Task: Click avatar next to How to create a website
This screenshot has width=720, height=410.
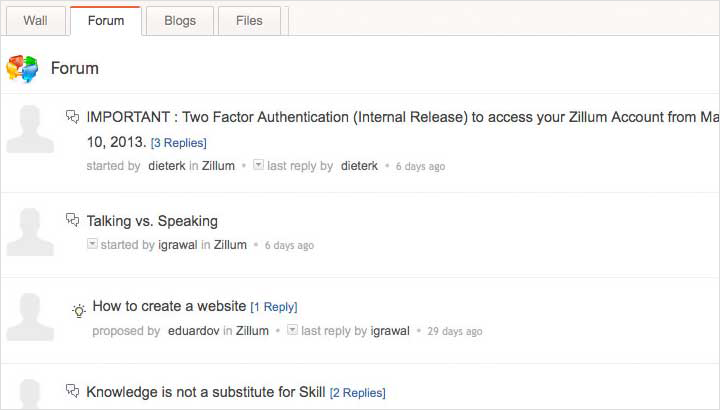Action: (30, 318)
